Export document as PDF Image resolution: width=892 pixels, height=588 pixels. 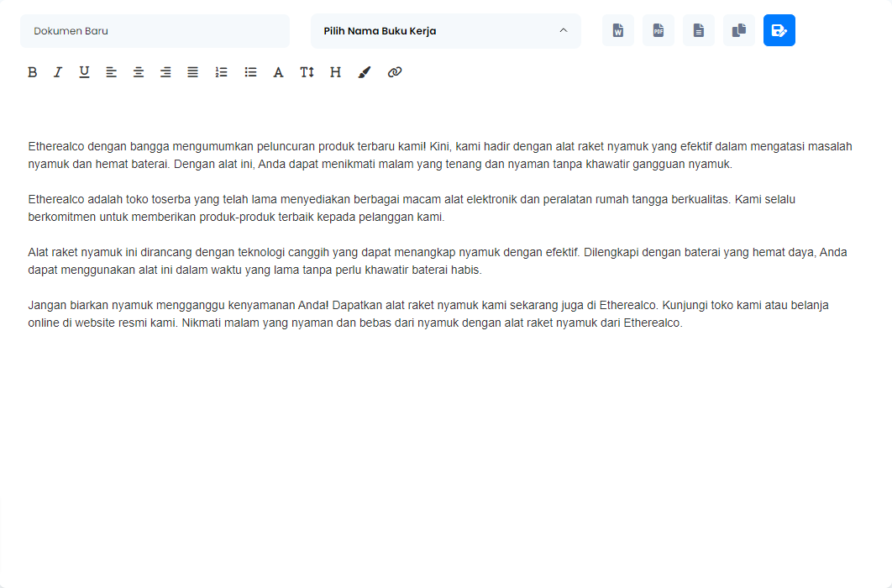pyautogui.click(x=659, y=31)
